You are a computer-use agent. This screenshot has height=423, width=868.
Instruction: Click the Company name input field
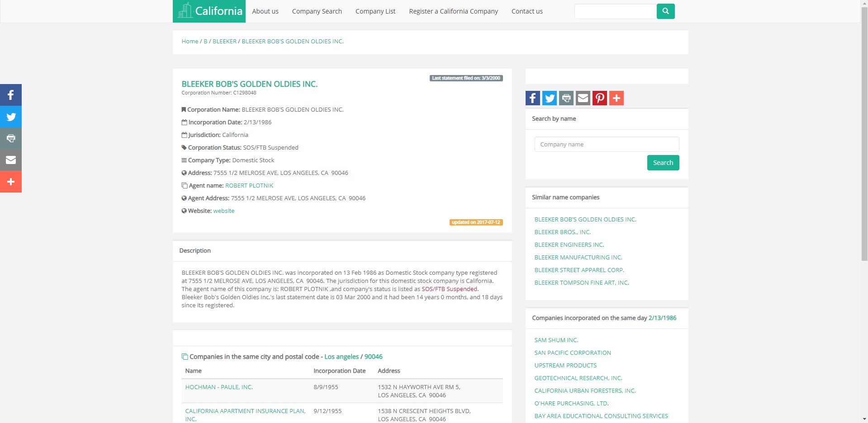pyautogui.click(x=607, y=144)
